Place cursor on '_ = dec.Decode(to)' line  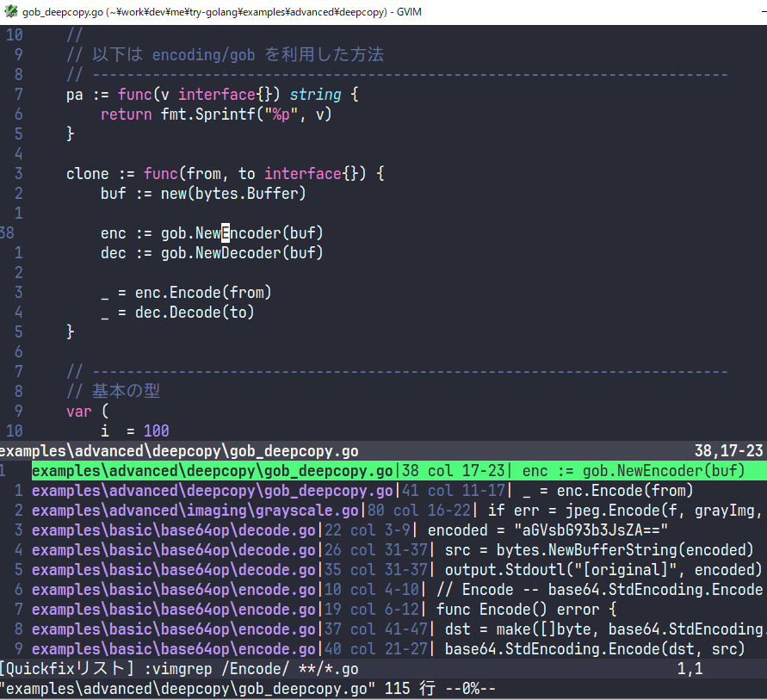(x=177, y=312)
